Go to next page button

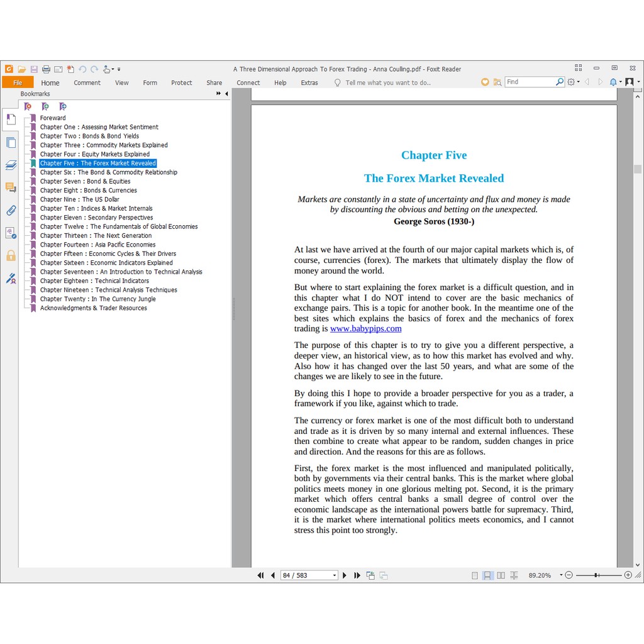(344, 575)
